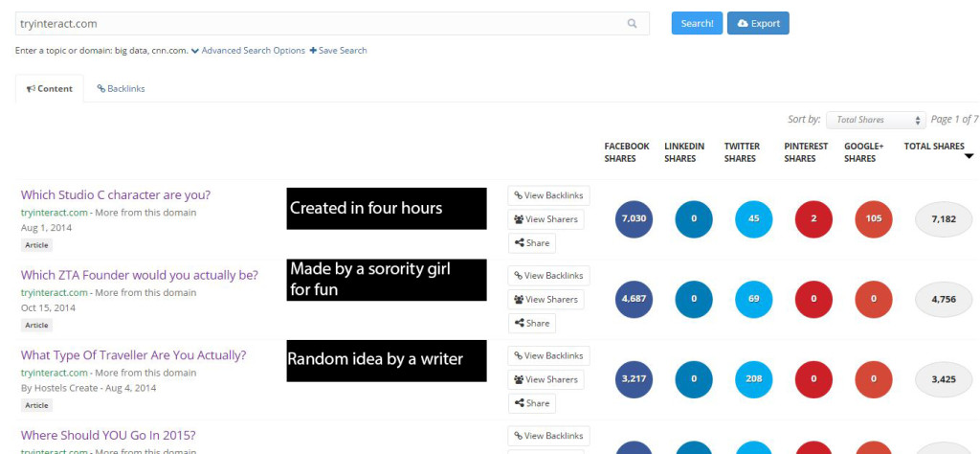980x454 pixels.
Task: Share the Traveller type article
Action: [532, 403]
